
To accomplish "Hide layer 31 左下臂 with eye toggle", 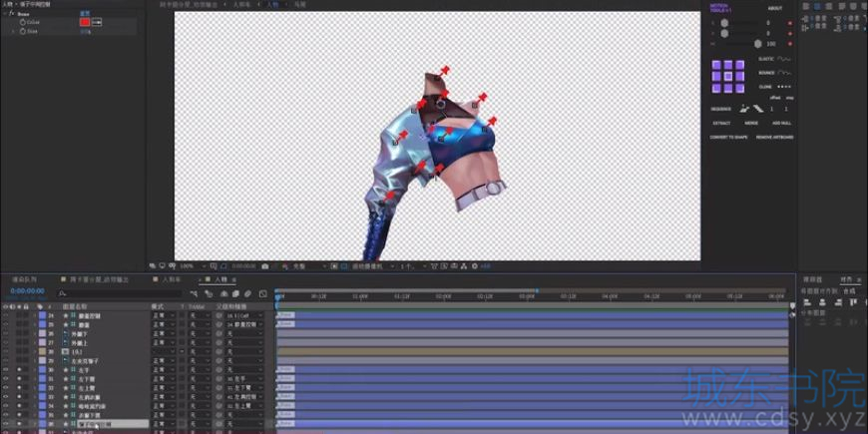I will 6,379.
